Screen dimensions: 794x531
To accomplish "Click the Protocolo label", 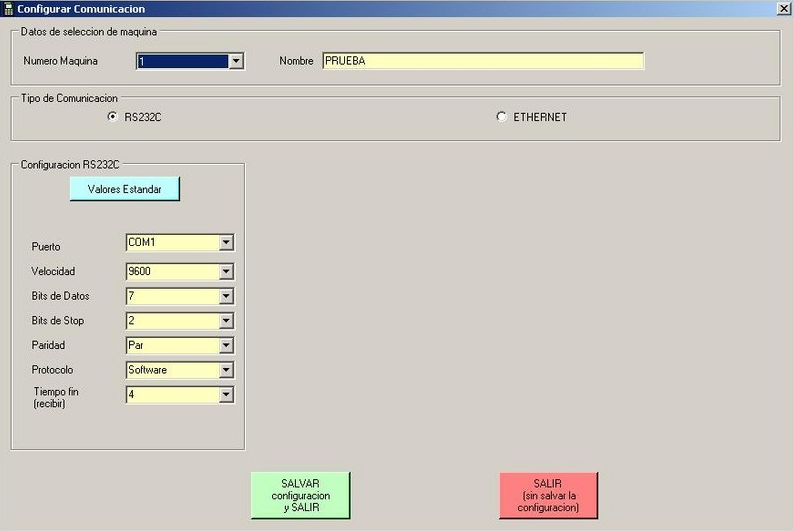I will tap(52, 370).
